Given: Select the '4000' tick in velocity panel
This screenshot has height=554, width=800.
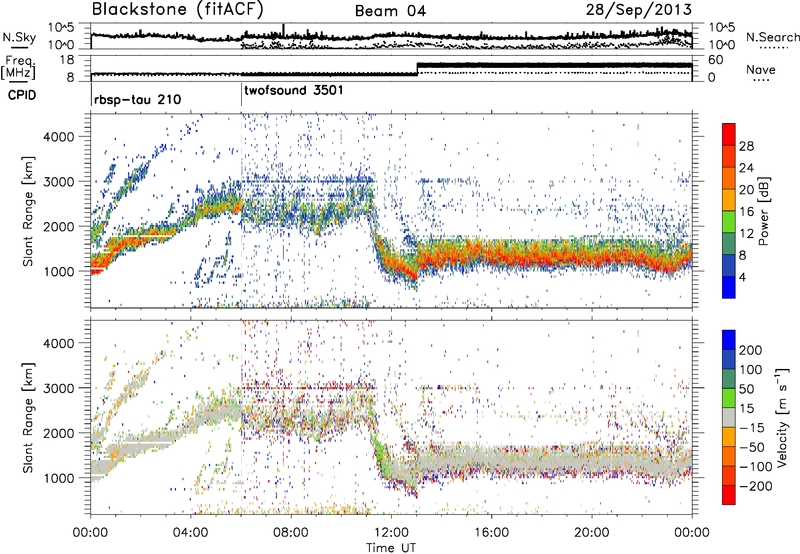Looking at the screenshot, I should tap(58, 343).
